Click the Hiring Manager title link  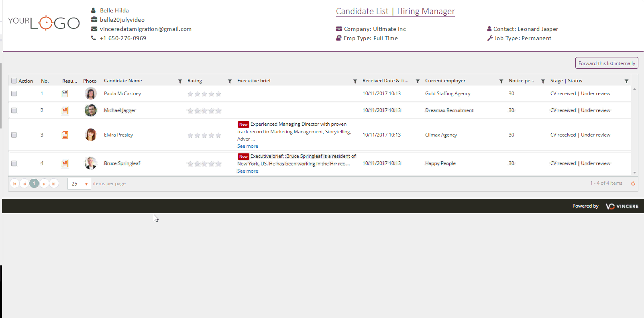tap(426, 11)
